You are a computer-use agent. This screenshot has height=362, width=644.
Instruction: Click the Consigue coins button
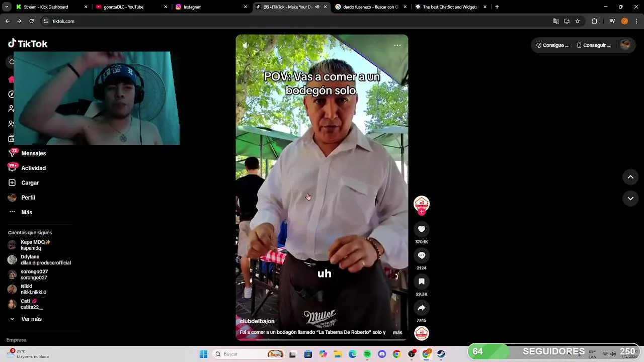(x=552, y=45)
